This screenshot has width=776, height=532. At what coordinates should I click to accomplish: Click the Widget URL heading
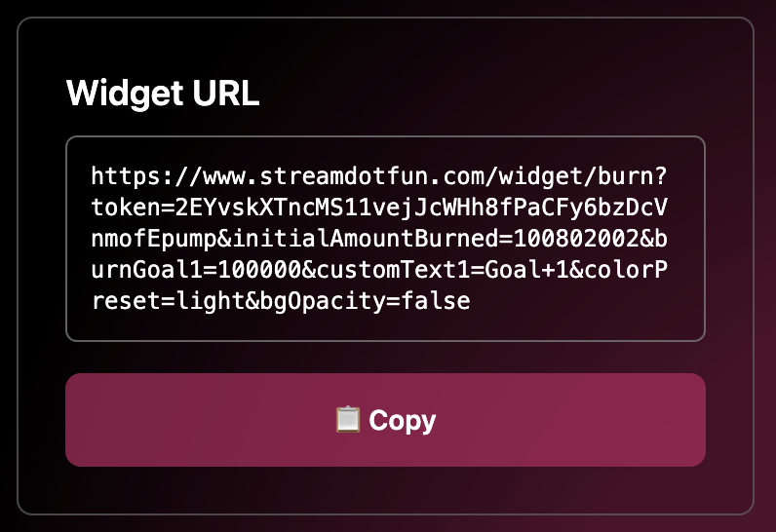coord(163,94)
